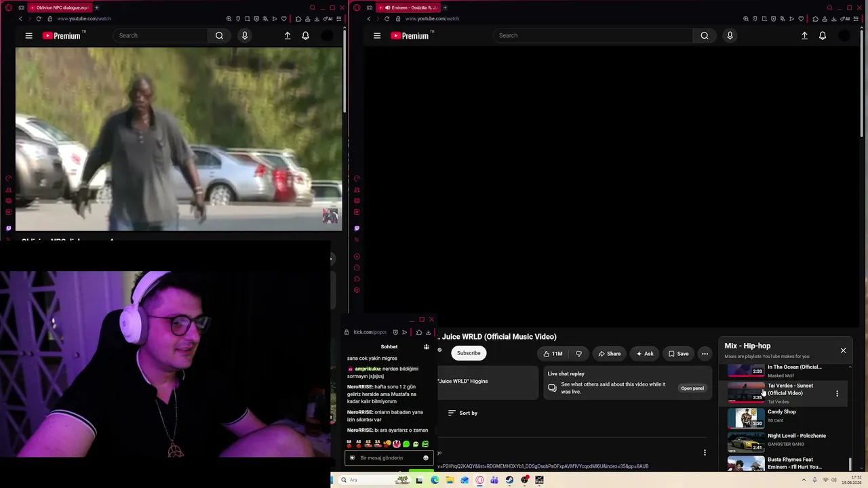Open notifications bell in Eminem window
Image resolution: width=868 pixels, height=488 pixels.
[x=823, y=36]
